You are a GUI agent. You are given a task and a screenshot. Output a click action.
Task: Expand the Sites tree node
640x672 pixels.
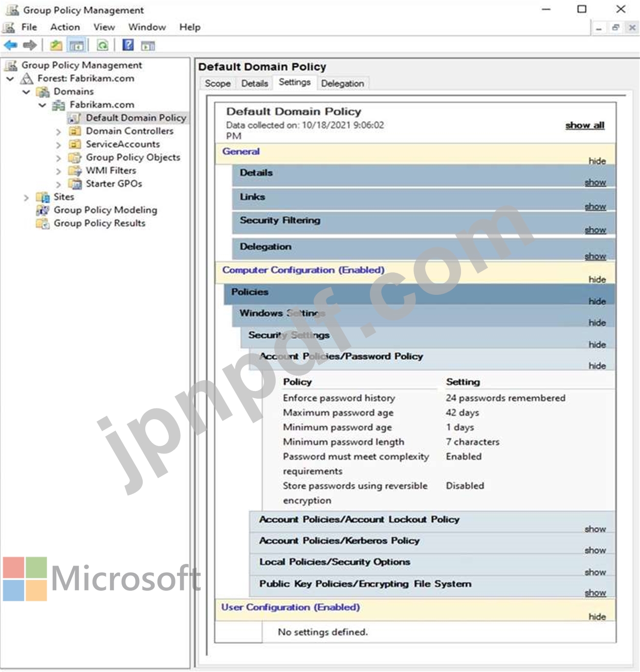click(x=26, y=198)
